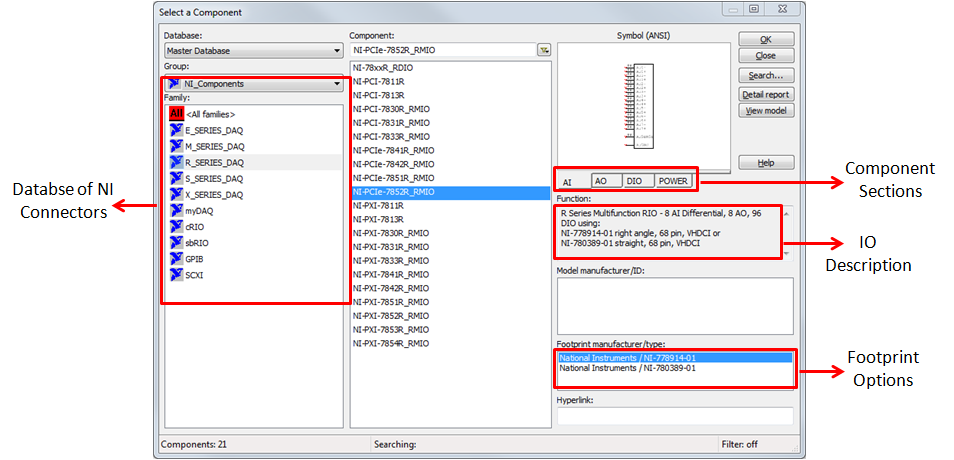Select the GPIB family icon

click(x=177, y=259)
